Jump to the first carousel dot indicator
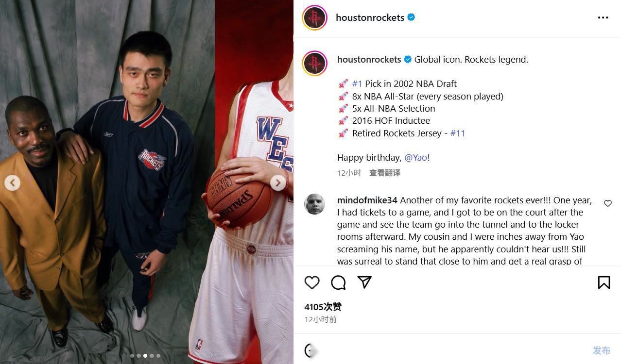 point(132,356)
